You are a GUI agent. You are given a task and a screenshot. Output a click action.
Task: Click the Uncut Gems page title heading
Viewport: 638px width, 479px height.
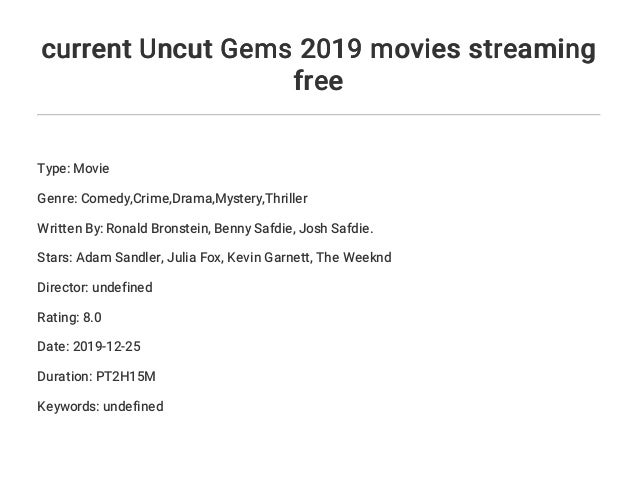[319, 64]
